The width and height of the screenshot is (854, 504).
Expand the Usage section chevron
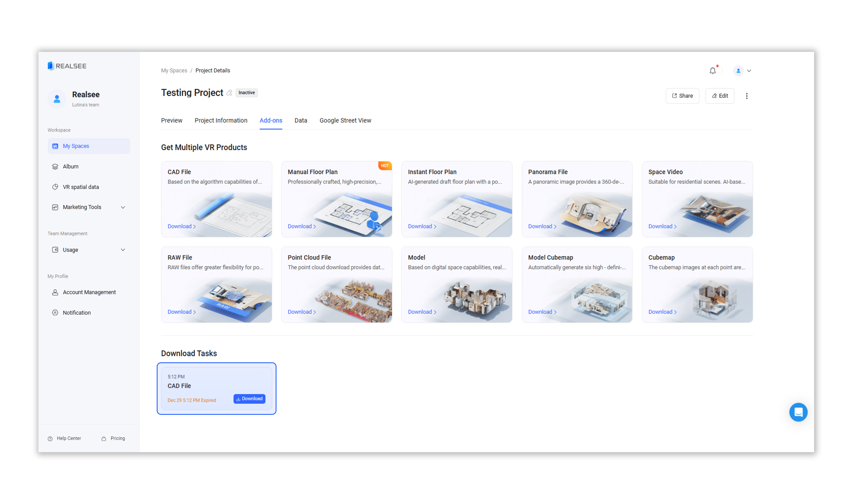click(123, 250)
